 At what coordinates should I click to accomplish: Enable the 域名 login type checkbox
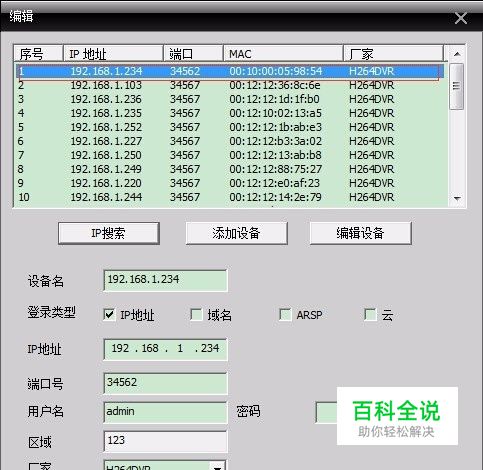[x=196, y=314]
